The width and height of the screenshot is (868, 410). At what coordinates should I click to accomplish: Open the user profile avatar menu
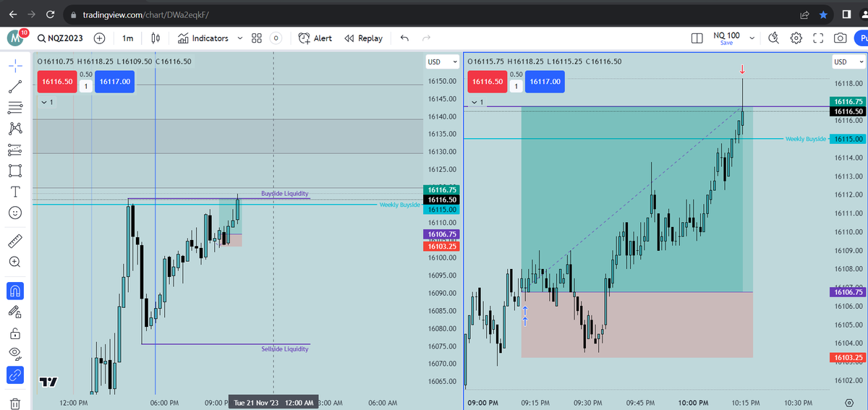coord(16,38)
